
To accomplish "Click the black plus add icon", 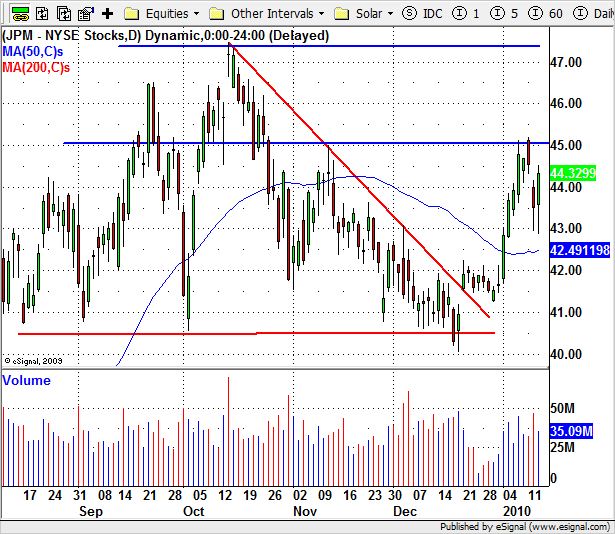I will [107, 14].
